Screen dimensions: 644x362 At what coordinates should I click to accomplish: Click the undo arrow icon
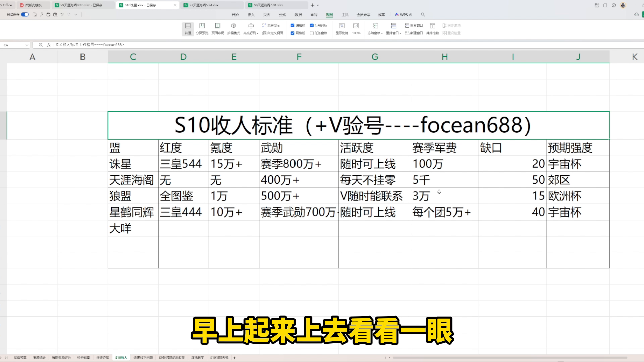coord(62,15)
